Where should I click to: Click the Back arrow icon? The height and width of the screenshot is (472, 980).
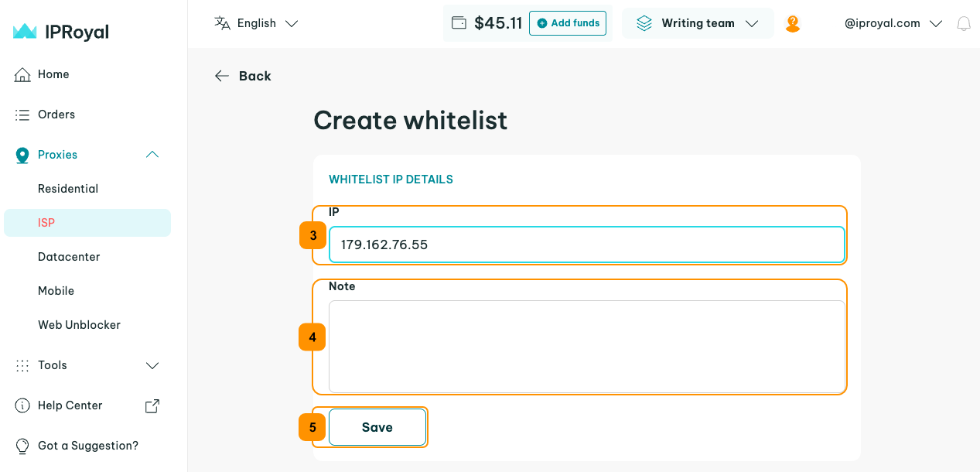222,76
